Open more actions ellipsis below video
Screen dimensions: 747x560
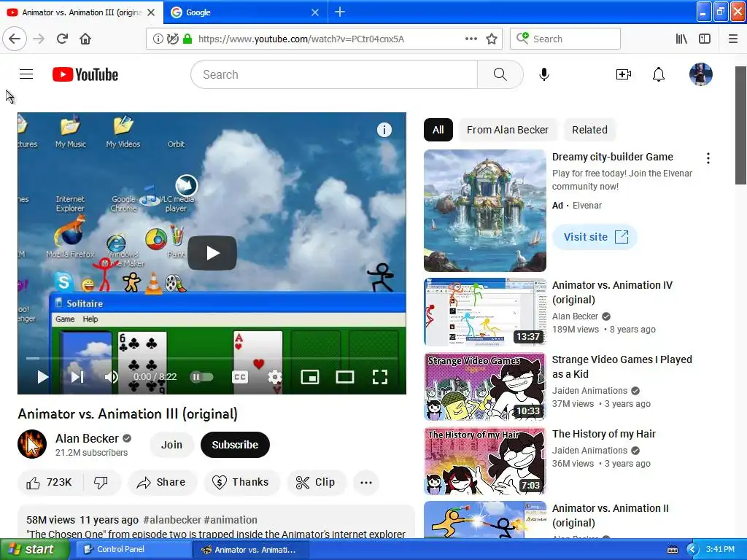tap(366, 483)
